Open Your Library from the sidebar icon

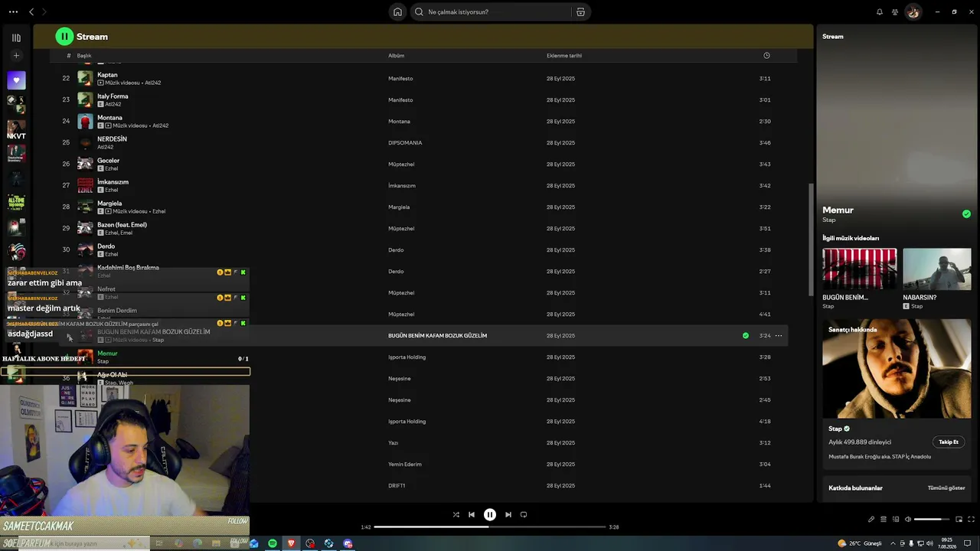pos(16,37)
